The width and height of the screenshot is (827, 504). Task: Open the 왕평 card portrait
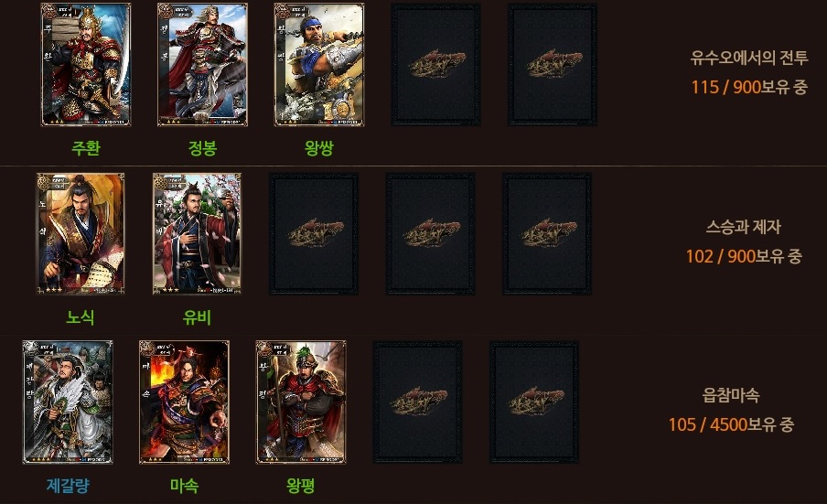click(301, 402)
